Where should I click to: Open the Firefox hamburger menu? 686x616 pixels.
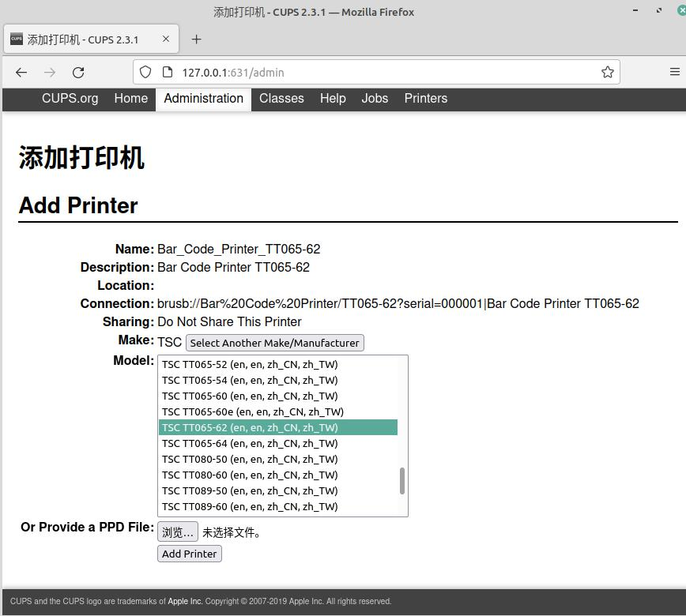pyautogui.click(x=675, y=72)
